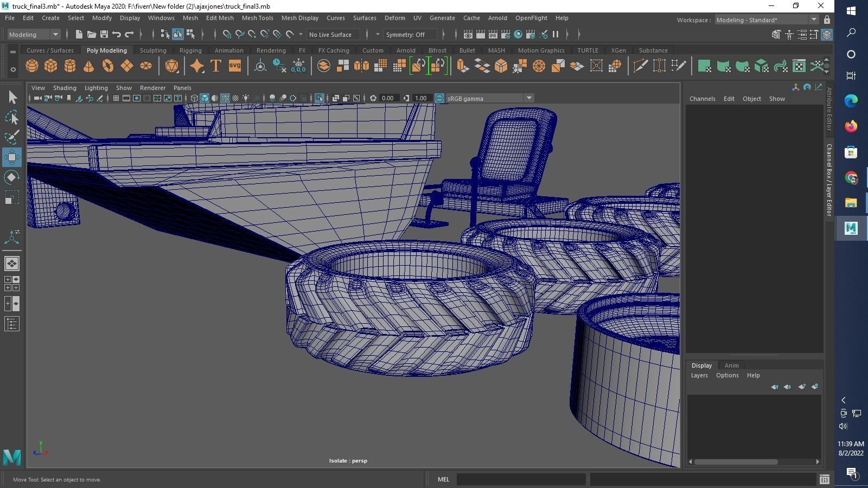
Task: Click the platonic solid shelf icon
Action: 172,66
